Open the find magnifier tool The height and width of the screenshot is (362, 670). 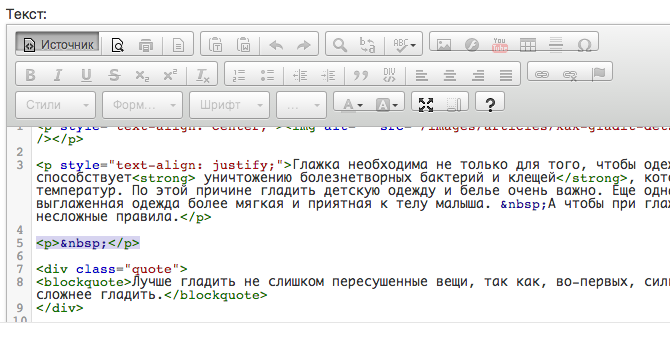[340, 44]
